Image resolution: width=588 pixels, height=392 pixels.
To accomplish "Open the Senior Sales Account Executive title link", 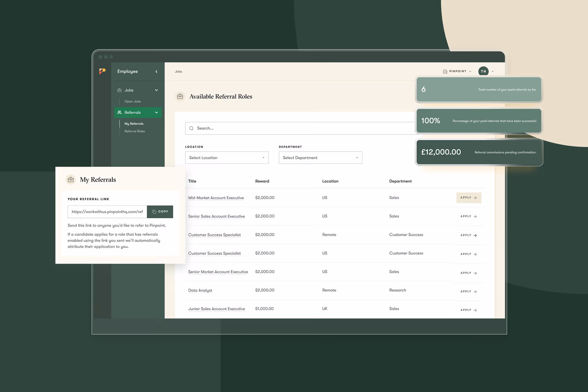I will coord(217,216).
